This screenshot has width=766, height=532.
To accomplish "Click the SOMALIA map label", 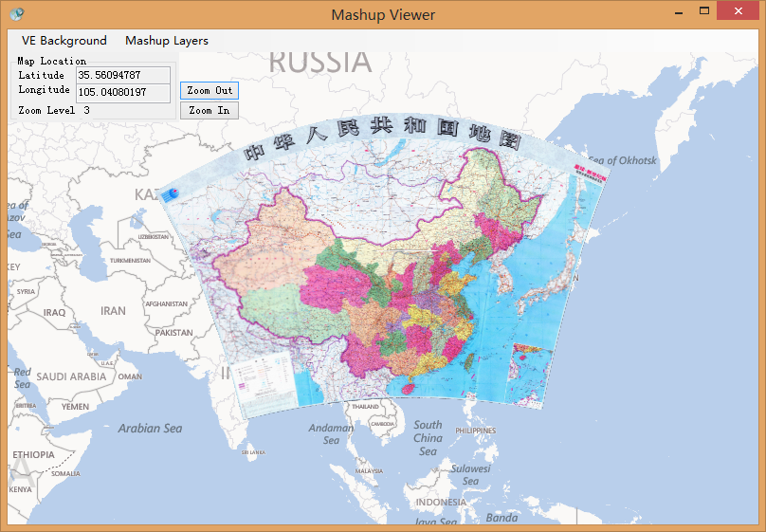I will click(x=65, y=474).
